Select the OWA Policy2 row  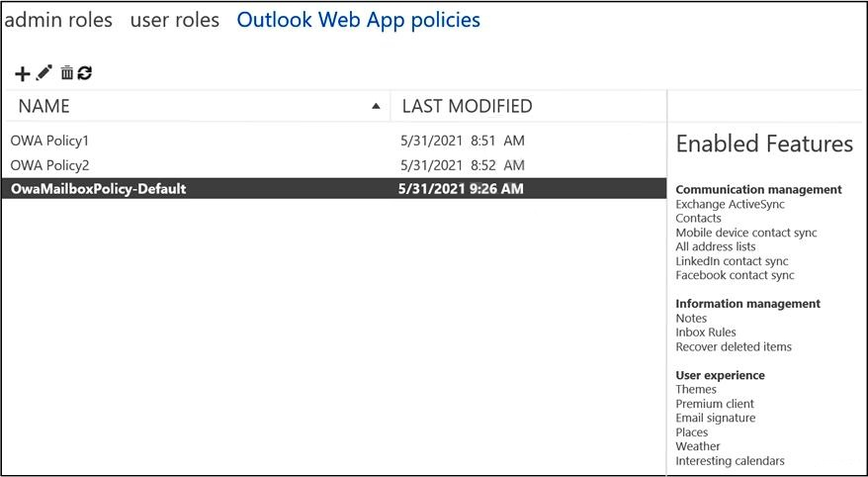click(x=334, y=165)
